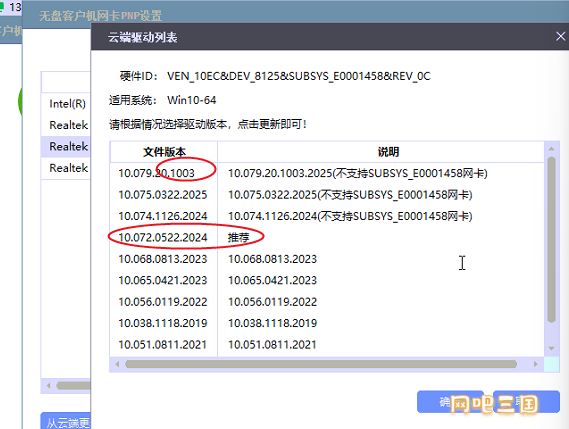569x429 pixels.
Task: Select first Realtek adapter in PNP window
Action: 66,125
